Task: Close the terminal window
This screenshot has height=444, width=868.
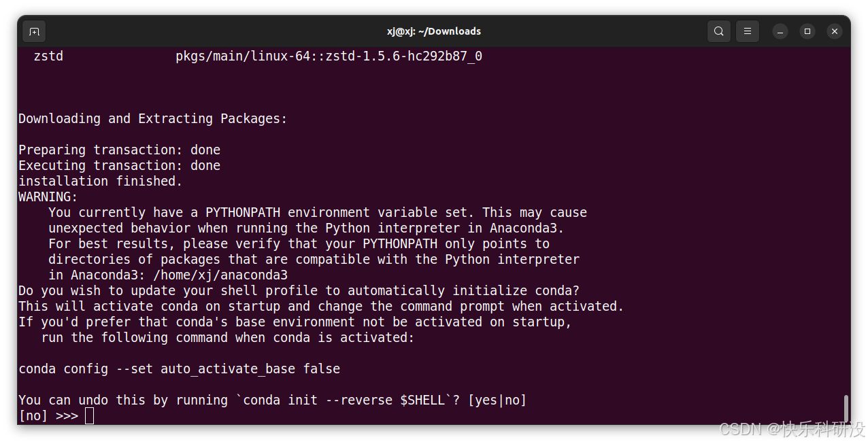Action: point(835,31)
